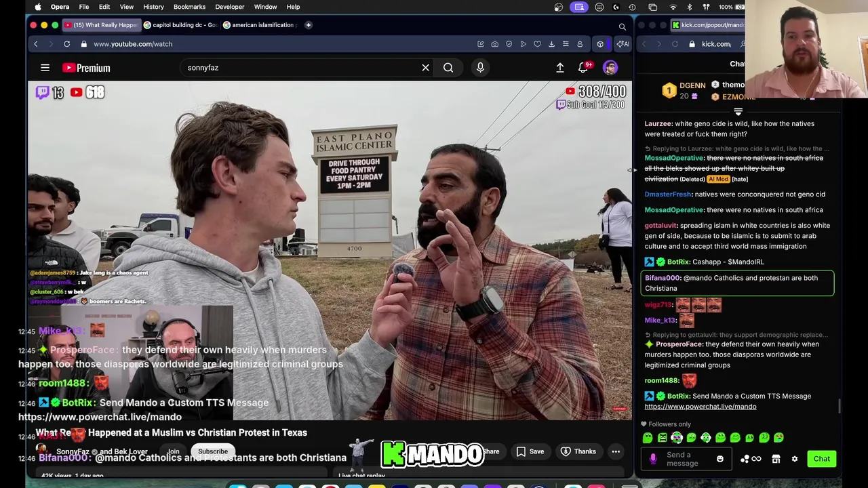The width and height of the screenshot is (868, 488).
Task: Open macOS Bluetooth status menu
Action: coord(690,7)
